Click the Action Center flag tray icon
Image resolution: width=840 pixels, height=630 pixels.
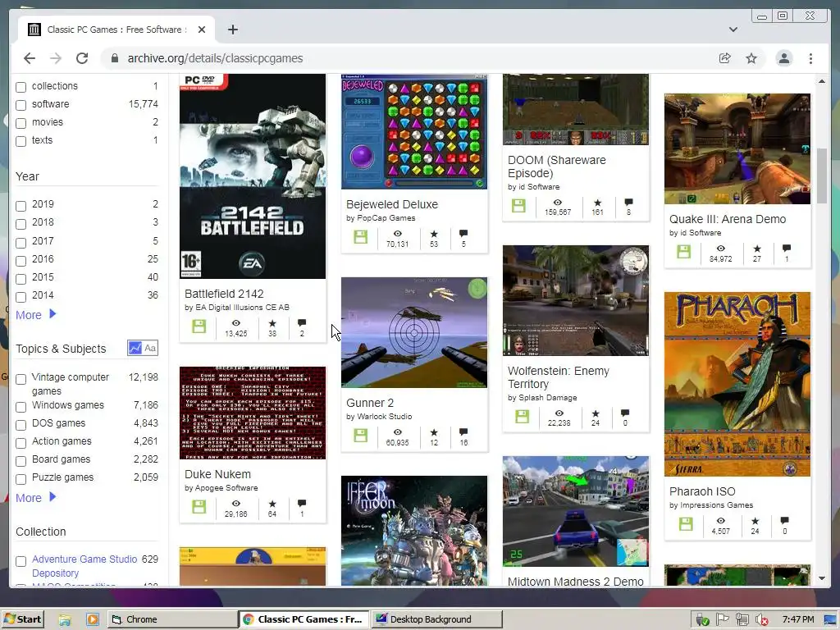722,620
